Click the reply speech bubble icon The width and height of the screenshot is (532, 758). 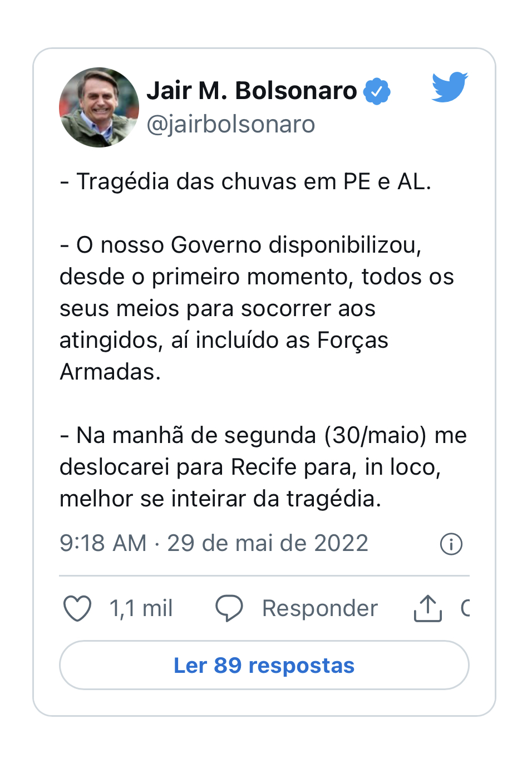229,608
